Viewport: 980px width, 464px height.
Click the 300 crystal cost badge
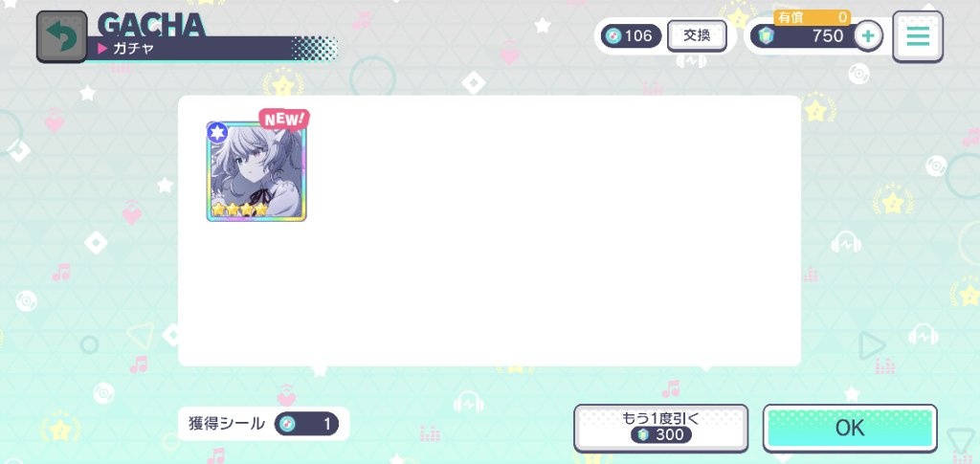point(660,434)
